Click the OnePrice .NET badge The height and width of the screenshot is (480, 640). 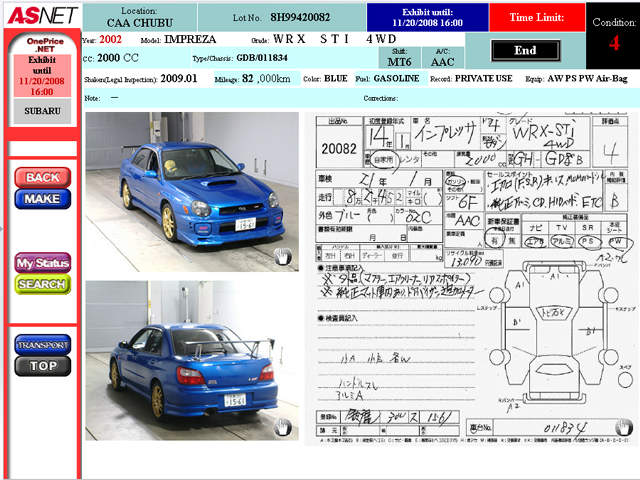tap(45, 45)
